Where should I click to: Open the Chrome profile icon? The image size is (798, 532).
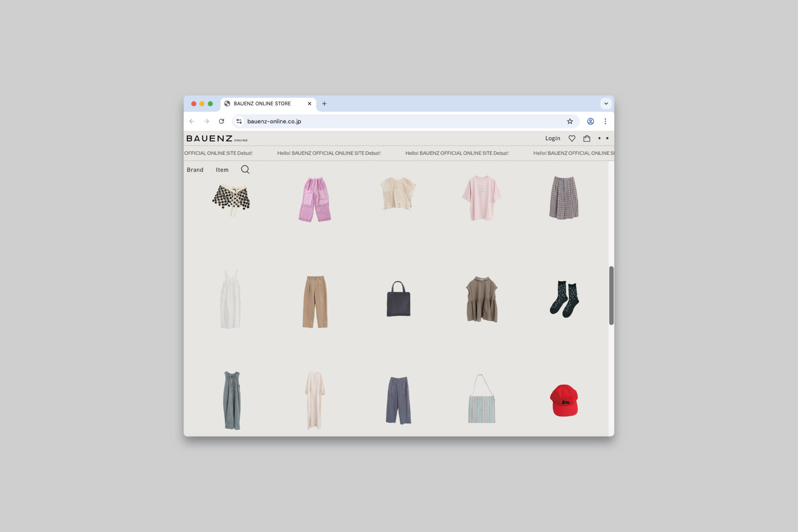(x=590, y=121)
